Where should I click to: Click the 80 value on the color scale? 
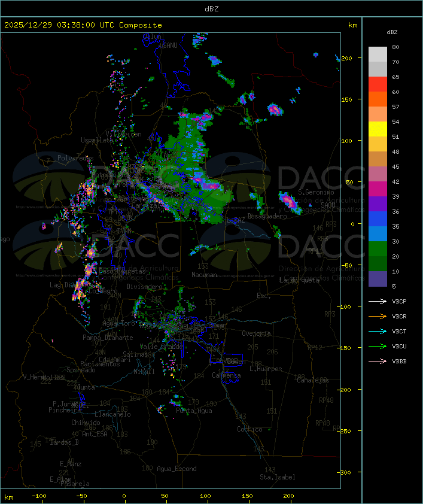pyautogui.click(x=395, y=47)
